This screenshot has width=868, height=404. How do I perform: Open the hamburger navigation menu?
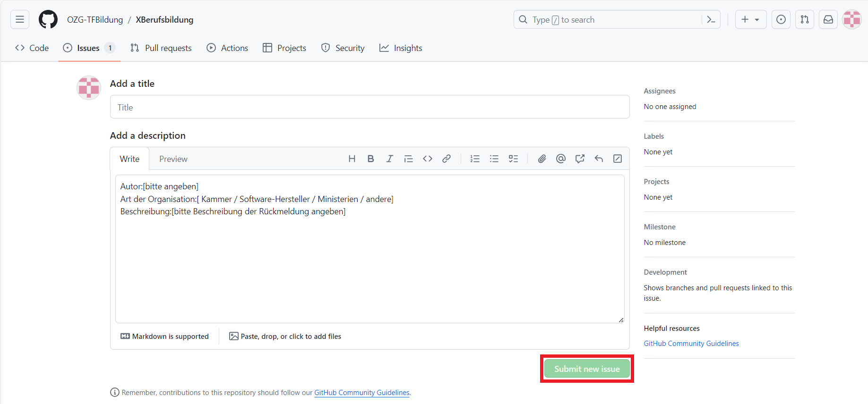(x=20, y=19)
